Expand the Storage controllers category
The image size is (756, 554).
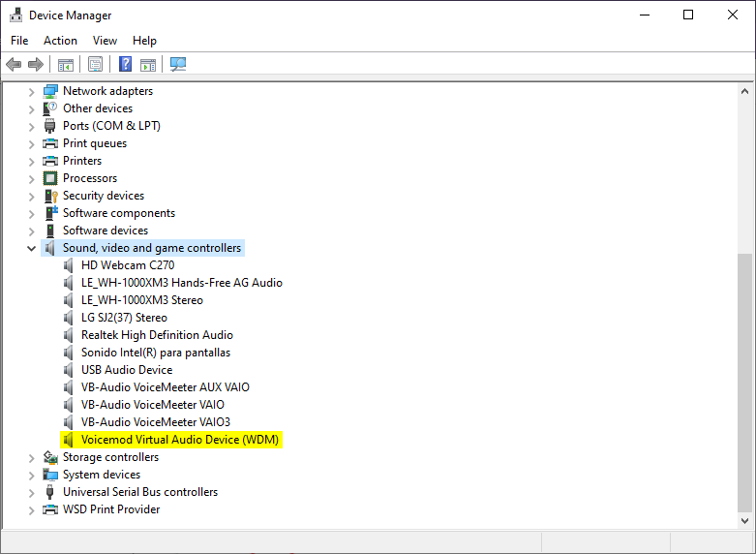31,457
